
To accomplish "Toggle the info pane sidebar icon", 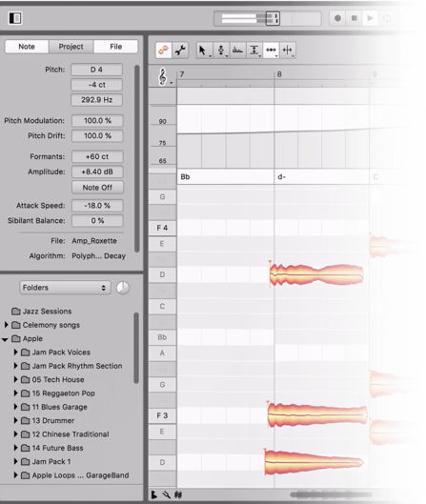I will (15, 18).
